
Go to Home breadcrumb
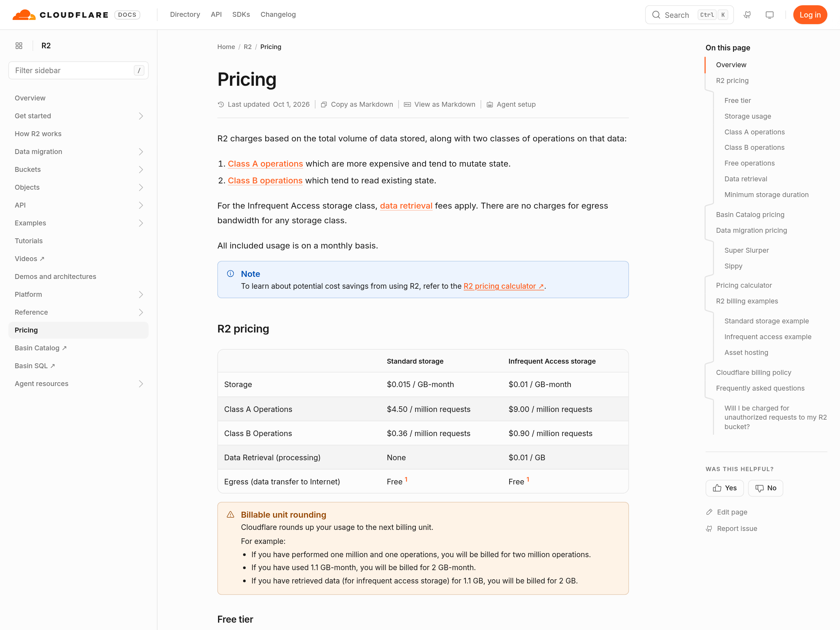pyautogui.click(x=226, y=47)
